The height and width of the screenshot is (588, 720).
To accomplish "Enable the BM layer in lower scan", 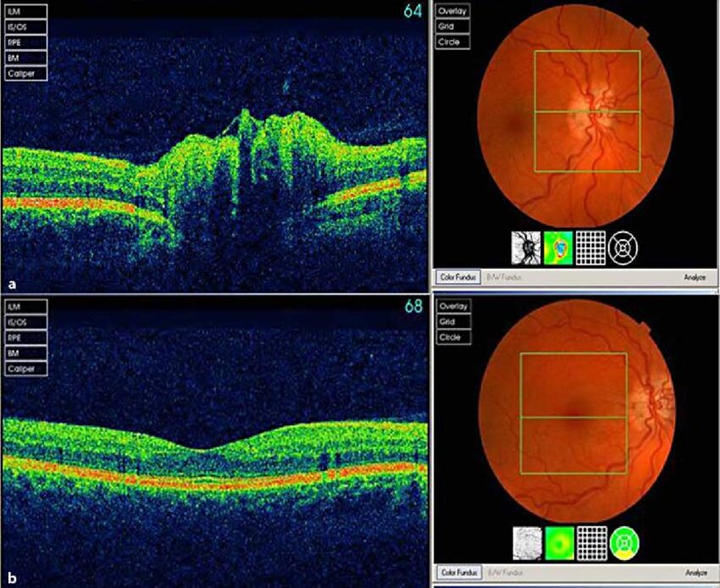I will [x=25, y=353].
